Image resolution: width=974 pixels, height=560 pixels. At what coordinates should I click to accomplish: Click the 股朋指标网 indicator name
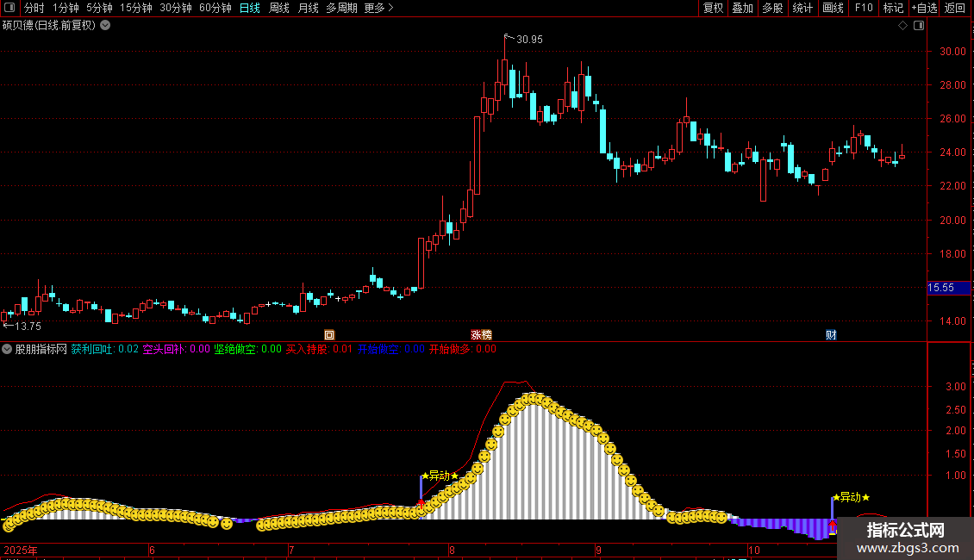pos(41,350)
